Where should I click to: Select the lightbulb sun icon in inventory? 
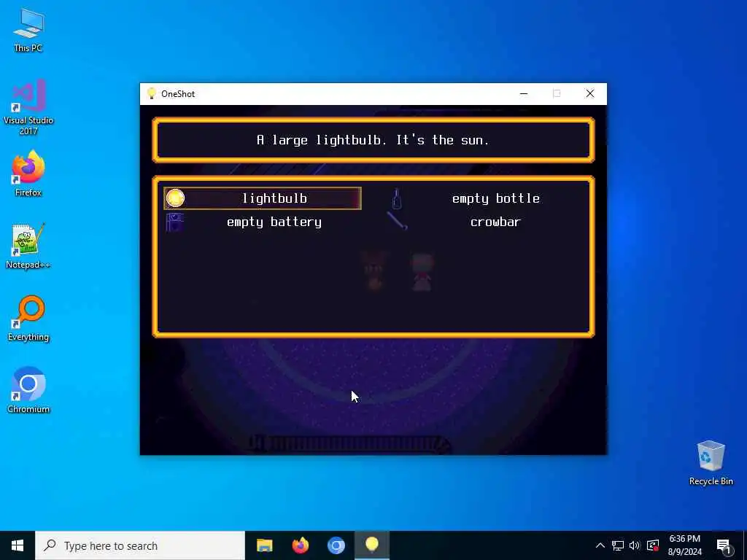click(175, 198)
